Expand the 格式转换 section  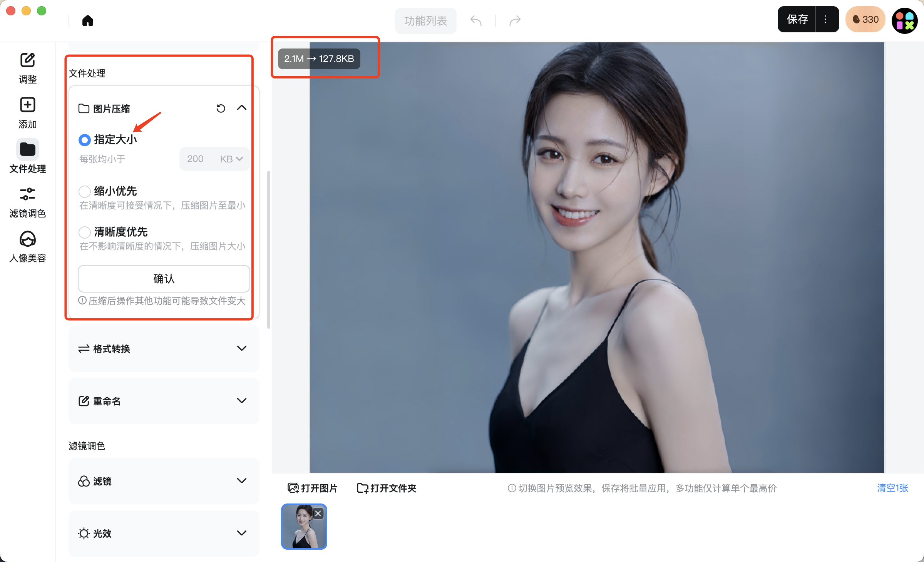coord(241,348)
